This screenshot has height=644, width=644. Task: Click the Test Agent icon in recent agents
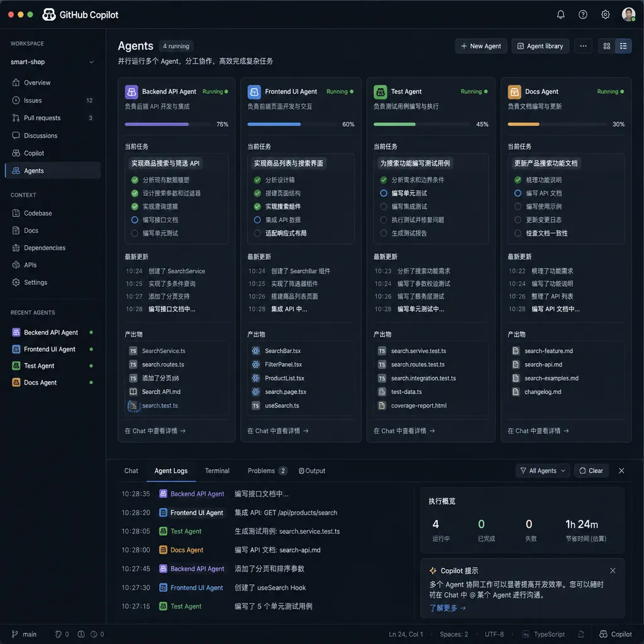(x=16, y=365)
